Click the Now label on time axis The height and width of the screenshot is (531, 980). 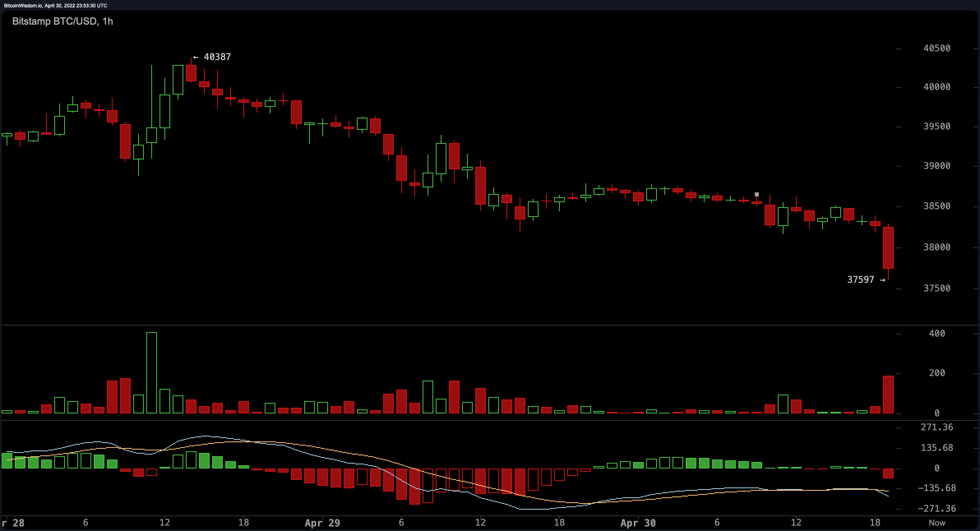(937, 523)
